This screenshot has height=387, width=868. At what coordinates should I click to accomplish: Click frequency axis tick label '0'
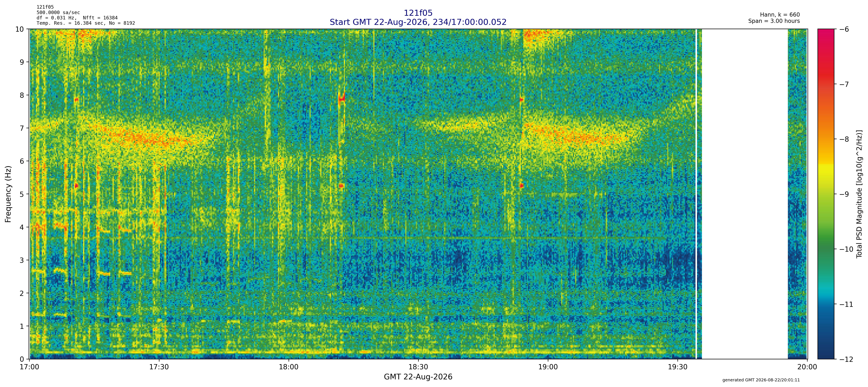22,359
